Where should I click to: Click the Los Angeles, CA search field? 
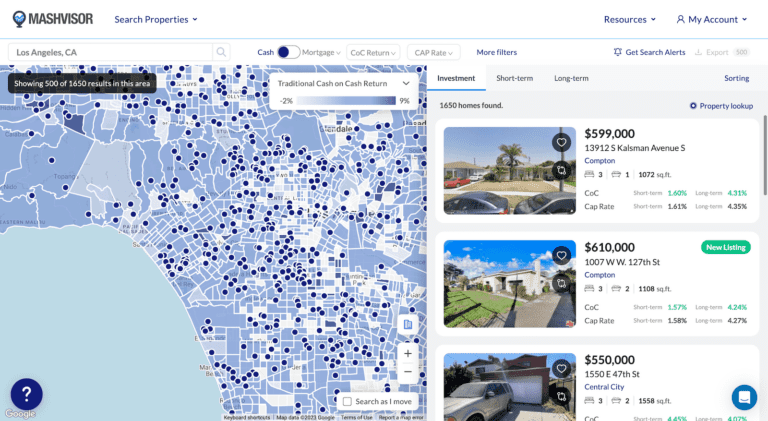tap(110, 52)
